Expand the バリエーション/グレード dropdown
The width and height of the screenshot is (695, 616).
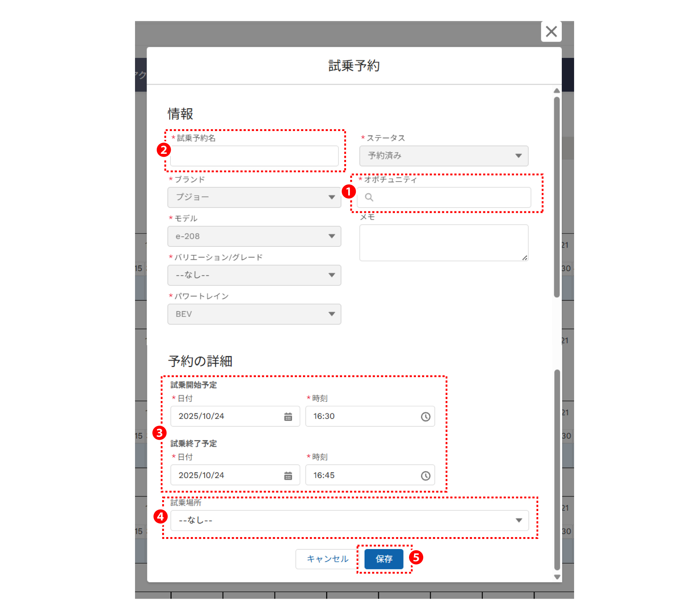(x=254, y=275)
